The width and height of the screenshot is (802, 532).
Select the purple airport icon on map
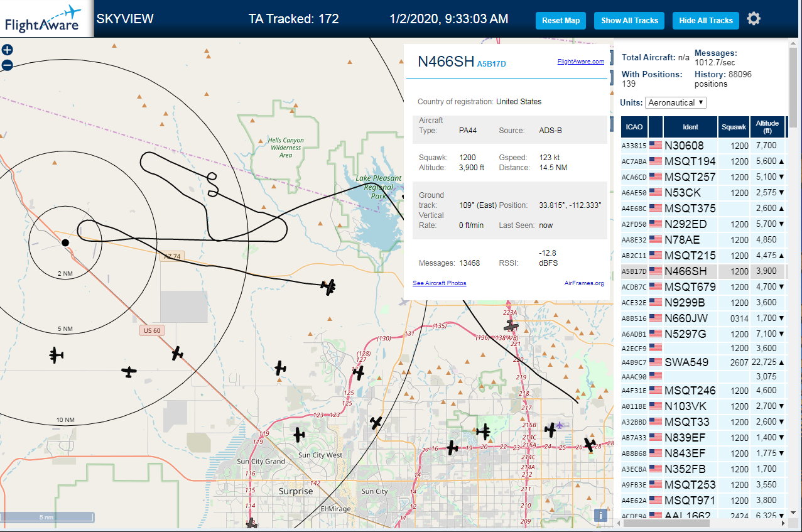[x=561, y=425]
